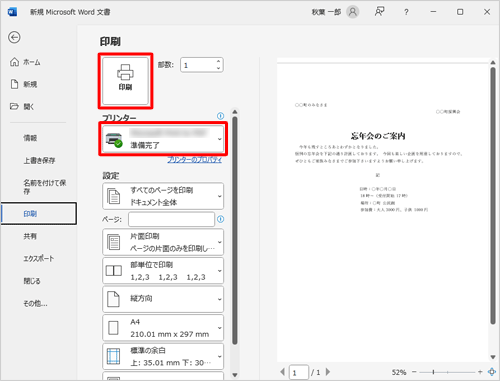The image size is (500, 381).
Task: Click the current page number field
Action: (x=298, y=372)
